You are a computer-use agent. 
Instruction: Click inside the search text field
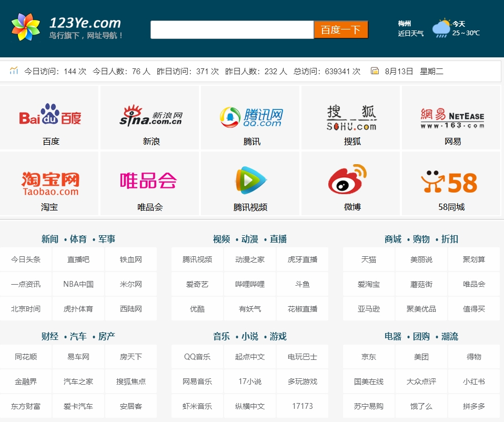(x=232, y=30)
